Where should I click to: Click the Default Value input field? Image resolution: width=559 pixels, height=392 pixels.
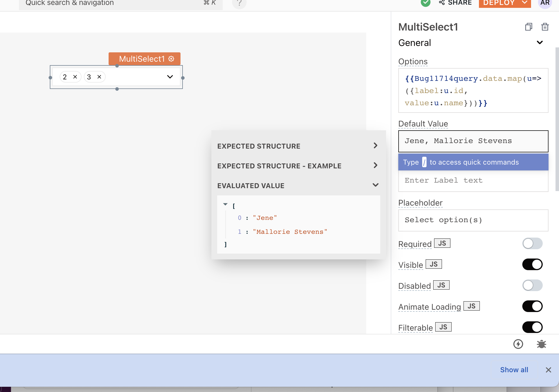coord(473,141)
